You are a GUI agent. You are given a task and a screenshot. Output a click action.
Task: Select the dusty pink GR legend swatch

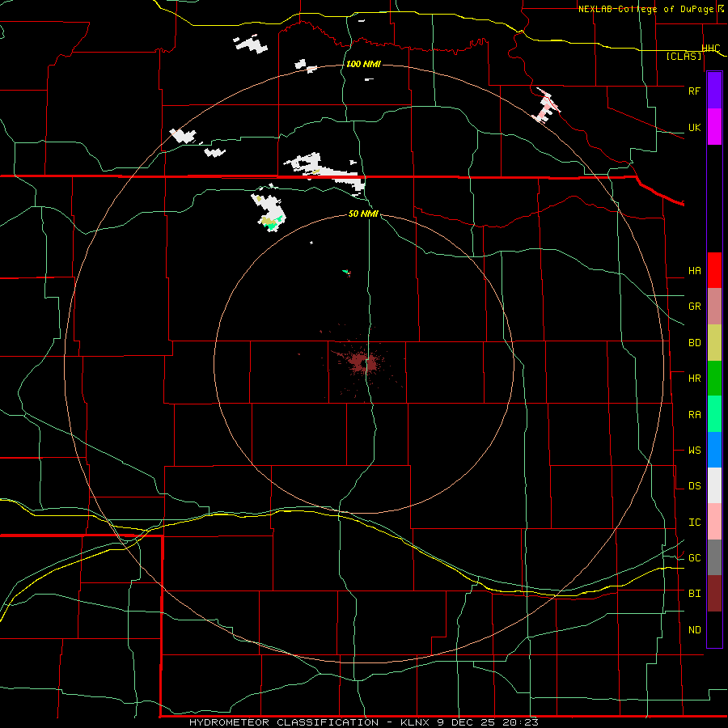pos(714,307)
